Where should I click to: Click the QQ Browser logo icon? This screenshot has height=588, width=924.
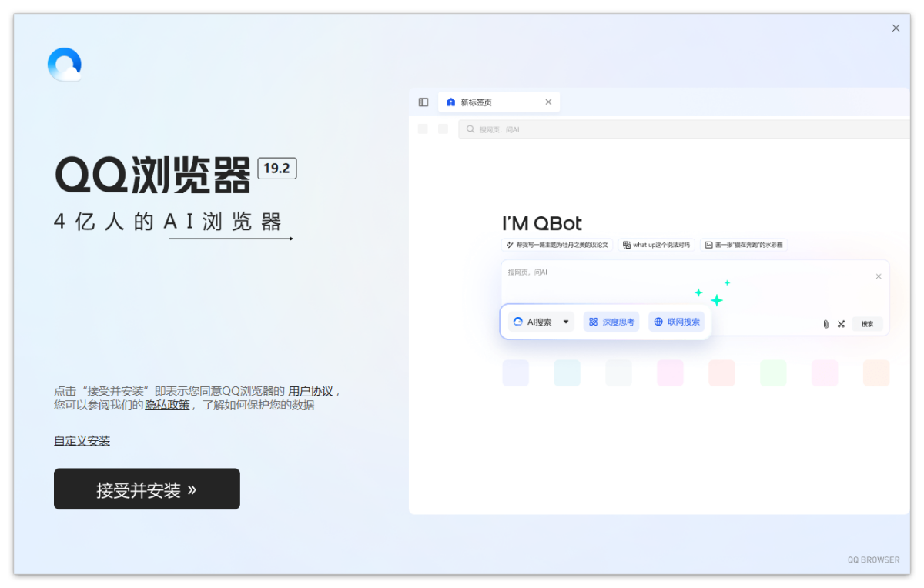[64, 64]
